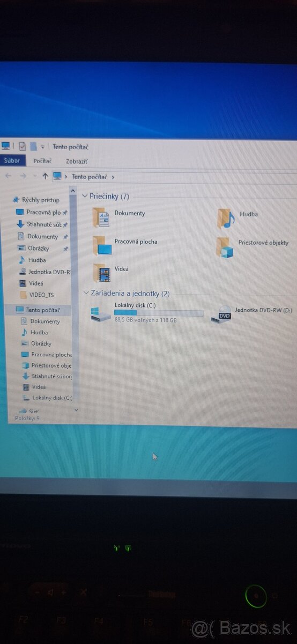
Task: Select the Pracovná plocha folder icon in main pane
Action: coord(102,246)
